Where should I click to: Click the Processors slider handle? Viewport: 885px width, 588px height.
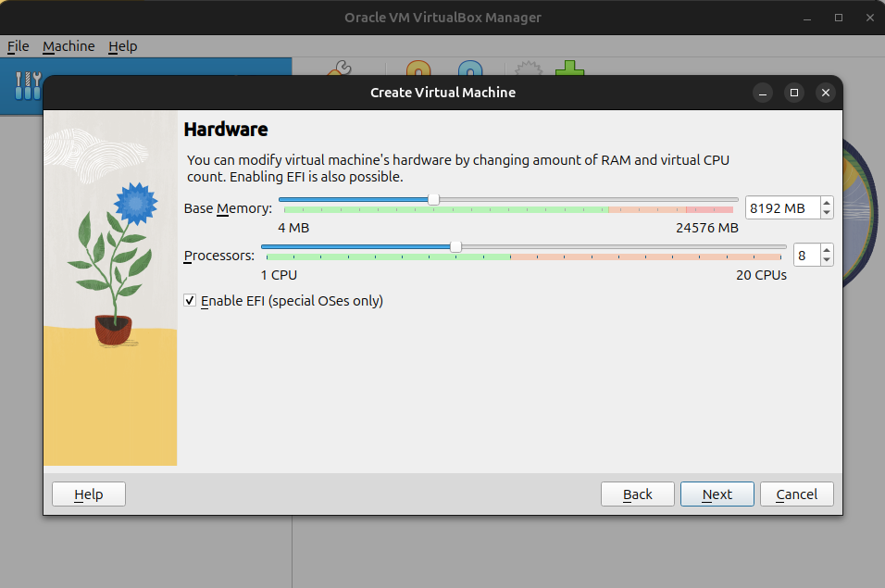click(x=455, y=247)
